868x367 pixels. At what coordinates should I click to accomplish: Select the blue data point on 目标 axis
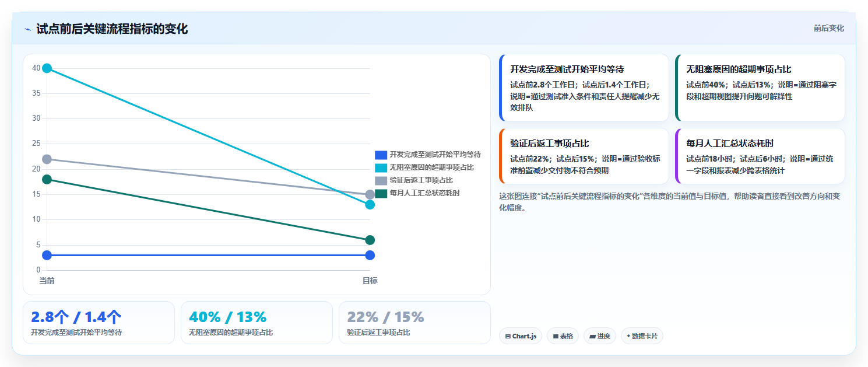(x=370, y=255)
